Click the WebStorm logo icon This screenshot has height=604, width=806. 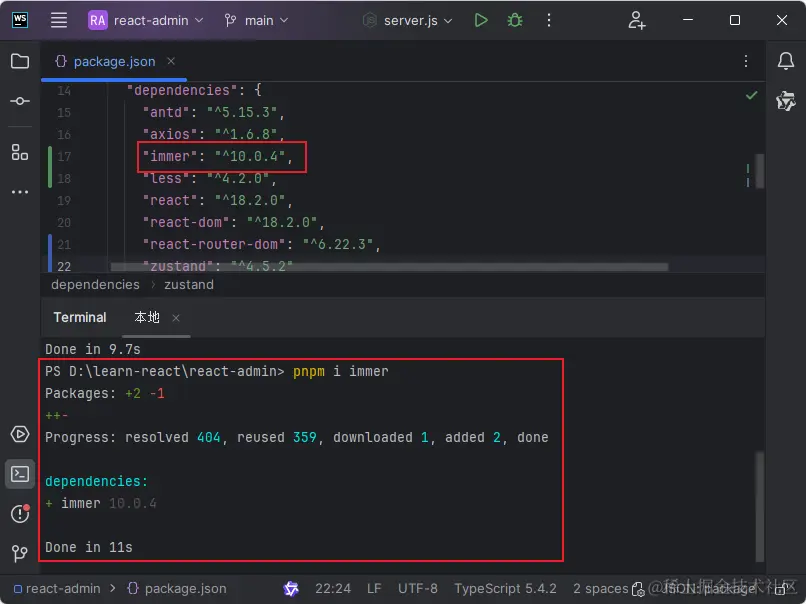20,21
